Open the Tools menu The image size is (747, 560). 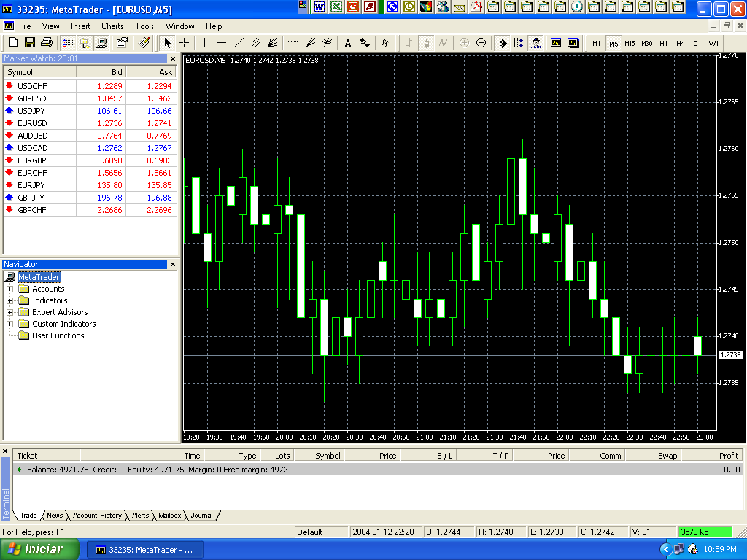coord(144,26)
